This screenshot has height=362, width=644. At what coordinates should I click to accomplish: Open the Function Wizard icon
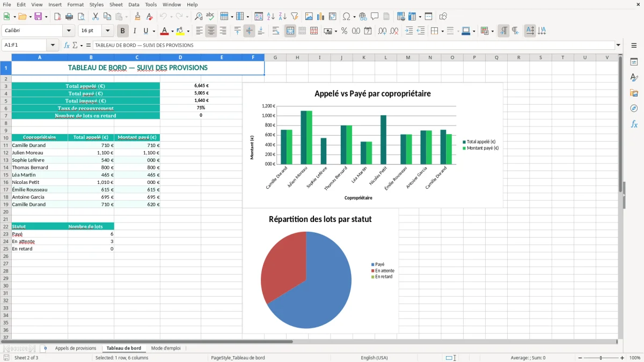(x=67, y=45)
